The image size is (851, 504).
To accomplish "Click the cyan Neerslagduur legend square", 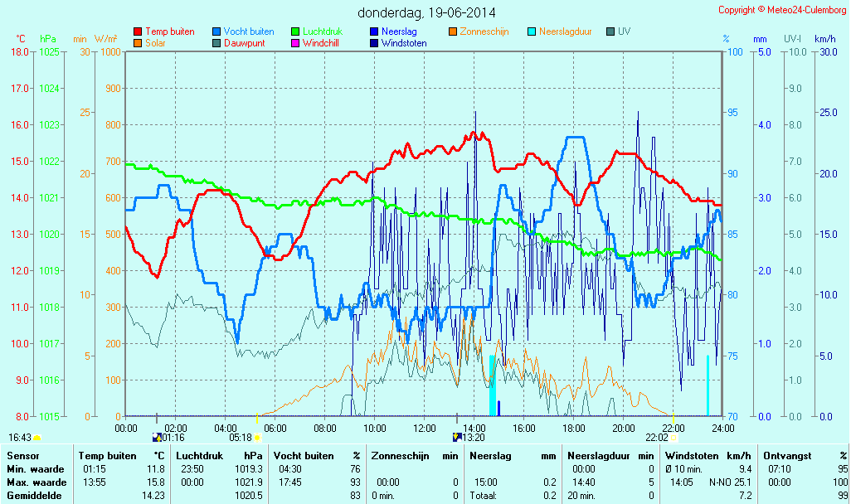I will pyautogui.click(x=532, y=31).
